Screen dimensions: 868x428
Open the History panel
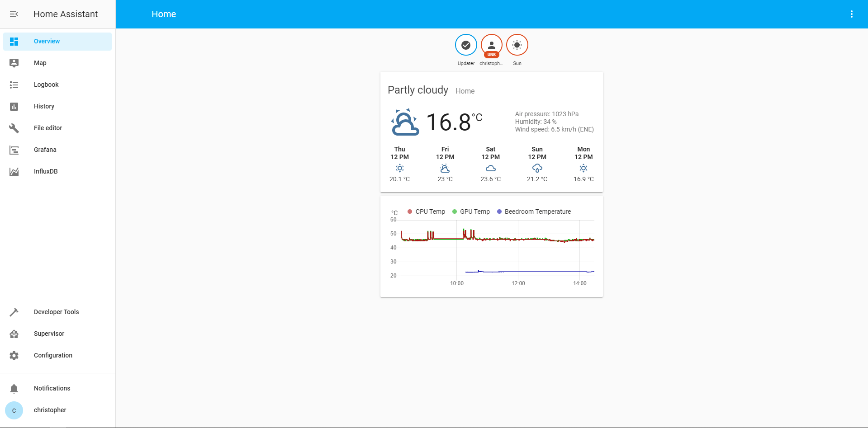44,106
